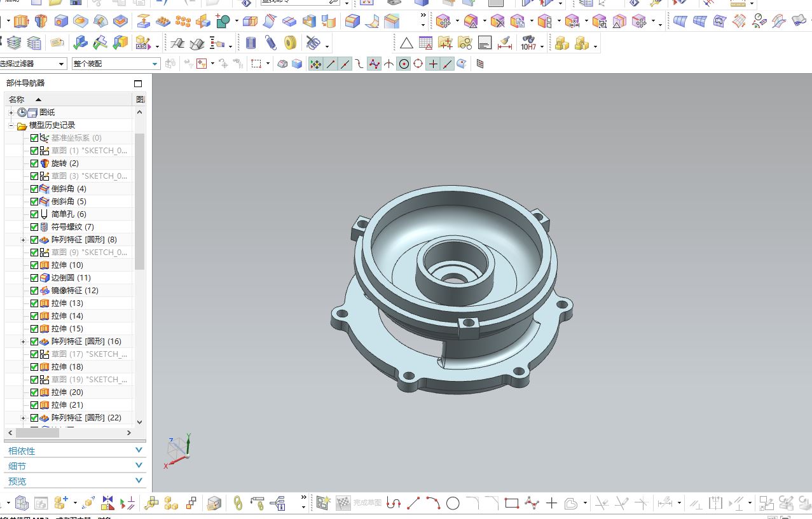Viewport: 812px width, 519px height.
Task: Toggle checkbox for 镜像特征 (12)
Action: click(x=34, y=291)
